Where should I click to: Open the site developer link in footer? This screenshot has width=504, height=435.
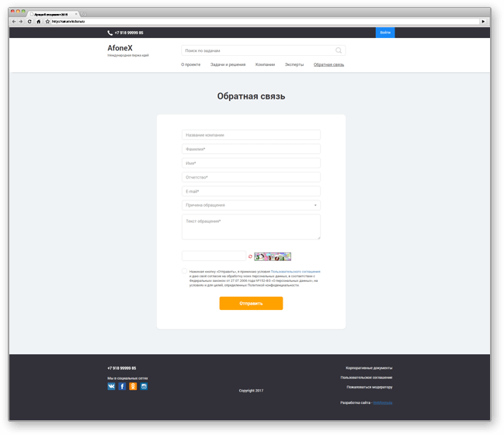tap(383, 402)
